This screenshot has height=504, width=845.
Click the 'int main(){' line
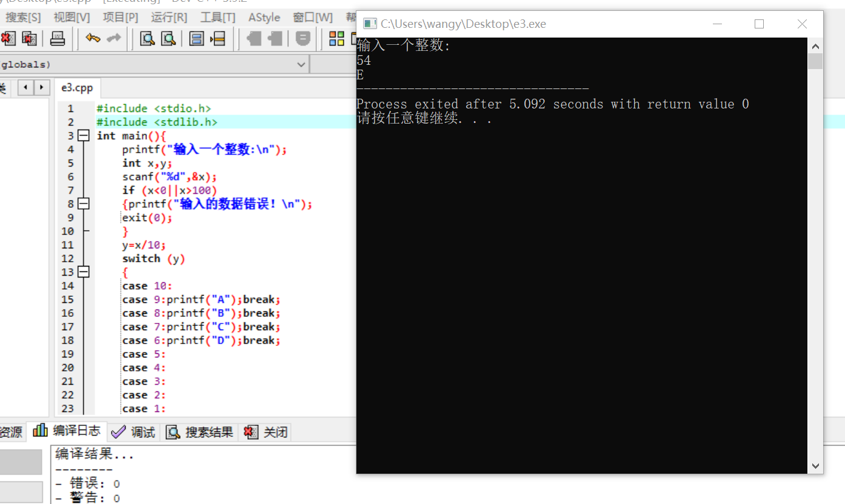click(132, 136)
